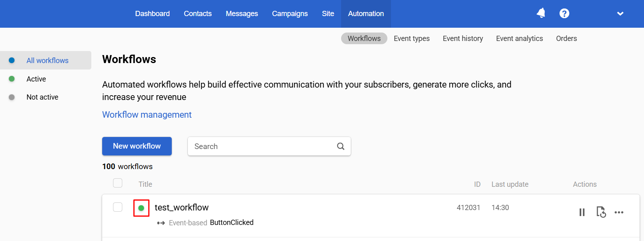Expand the account dropdown chevron
The image size is (644, 241).
point(620,14)
